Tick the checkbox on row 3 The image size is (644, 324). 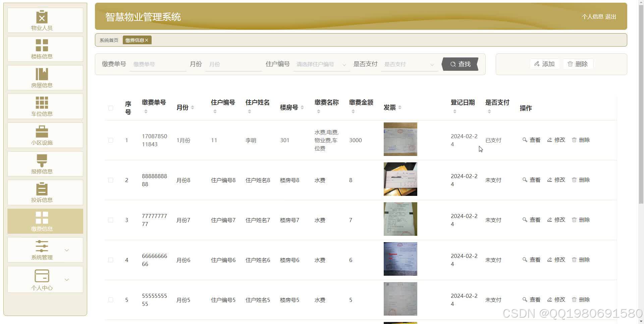point(111,220)
